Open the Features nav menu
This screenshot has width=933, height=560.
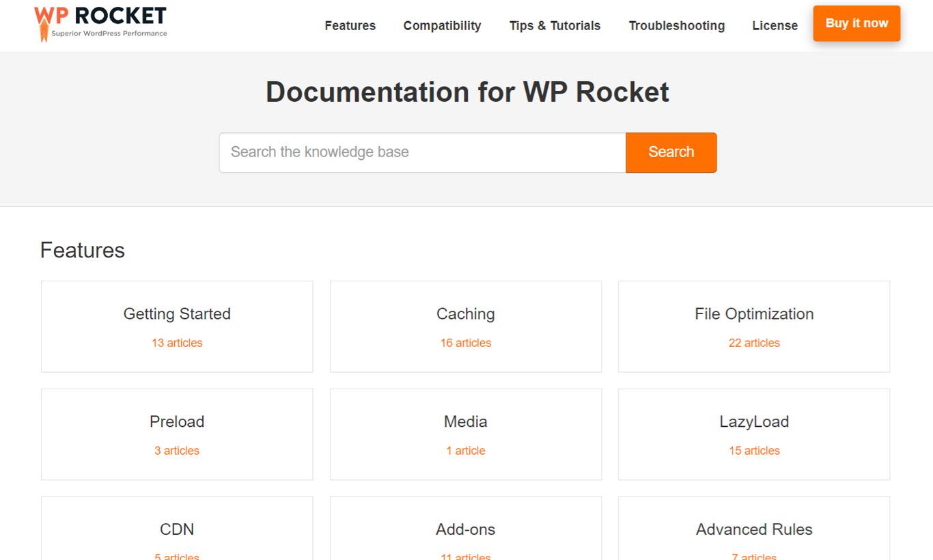click(350, 25)
